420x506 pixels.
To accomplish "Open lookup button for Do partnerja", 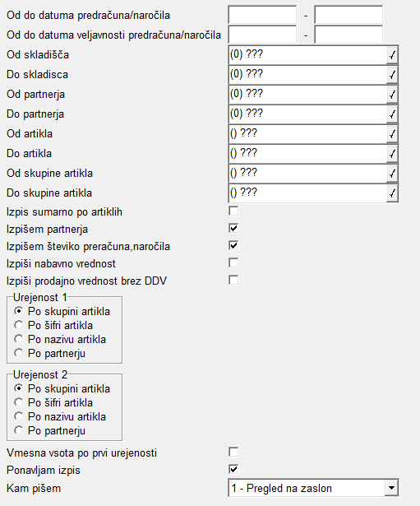I will click(x=392, y=114).
